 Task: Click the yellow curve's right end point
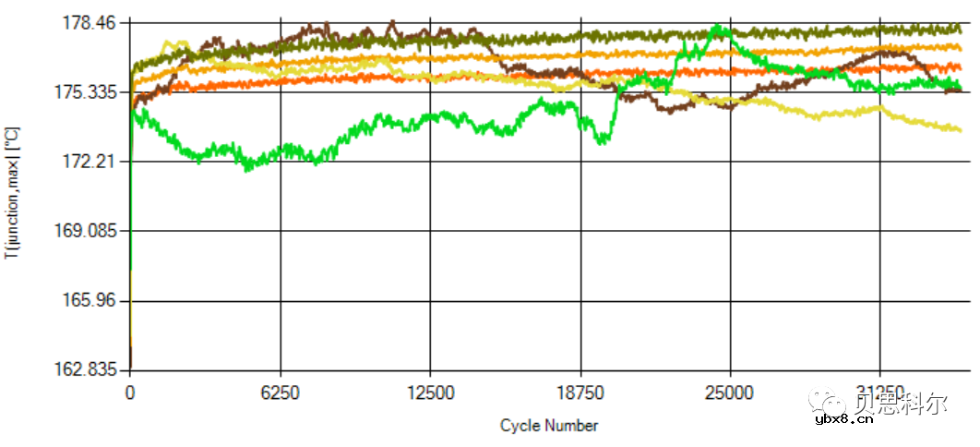pos(960,129)
